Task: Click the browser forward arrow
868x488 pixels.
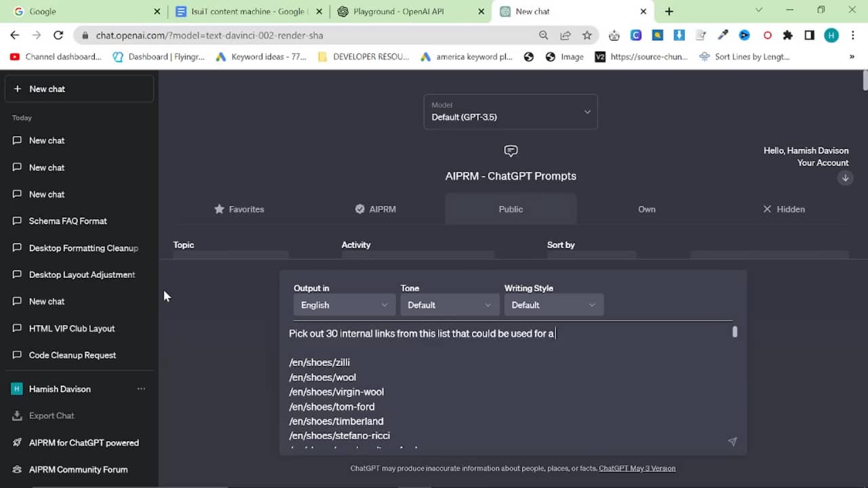Action: [37, 35]
